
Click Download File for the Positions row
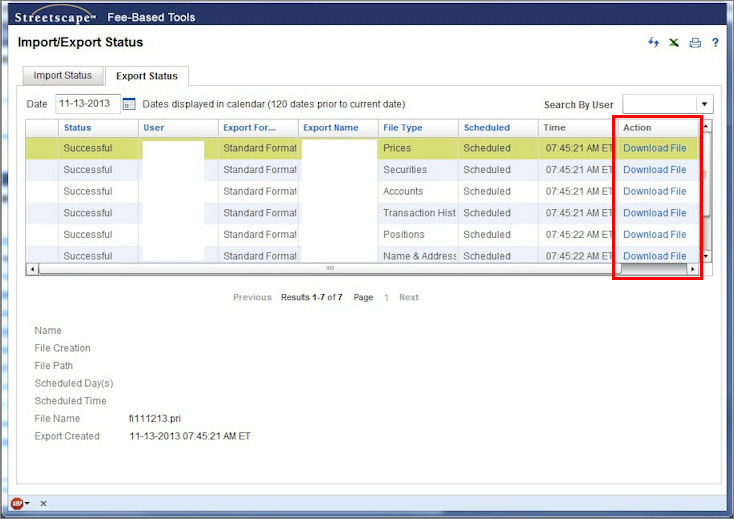click(654, 235)
